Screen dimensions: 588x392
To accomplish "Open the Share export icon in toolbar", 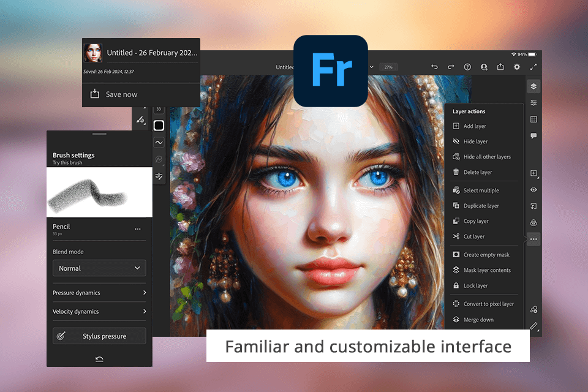I will [500, 67].
